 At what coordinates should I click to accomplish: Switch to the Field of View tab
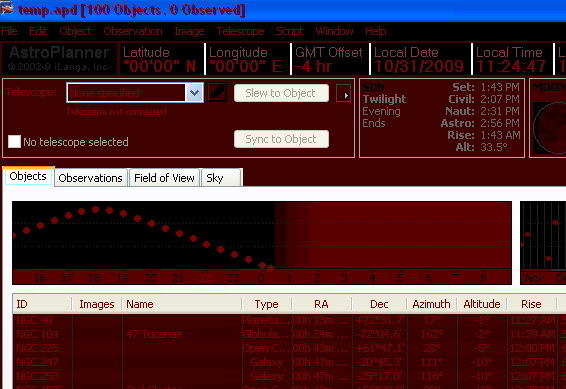(x=164, y=178)
